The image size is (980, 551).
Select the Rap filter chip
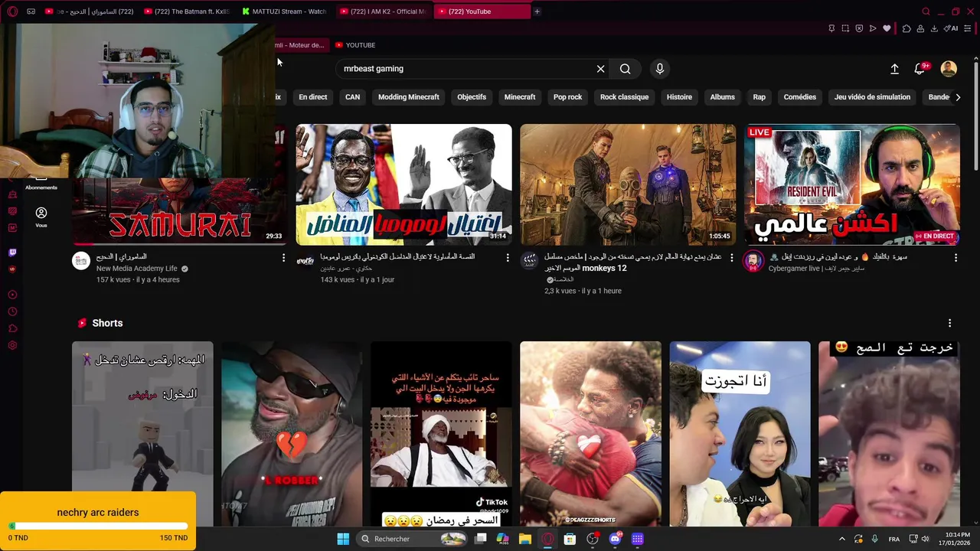(759, 97)
